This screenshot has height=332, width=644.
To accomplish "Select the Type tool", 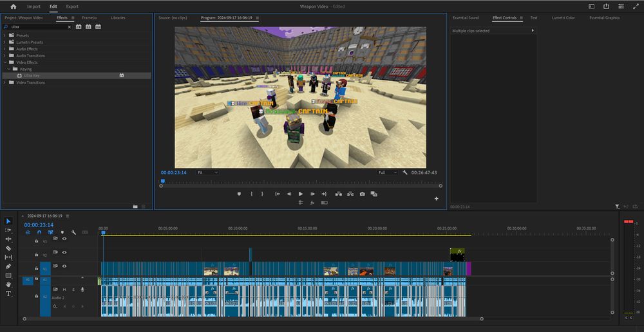I will 8,293.
